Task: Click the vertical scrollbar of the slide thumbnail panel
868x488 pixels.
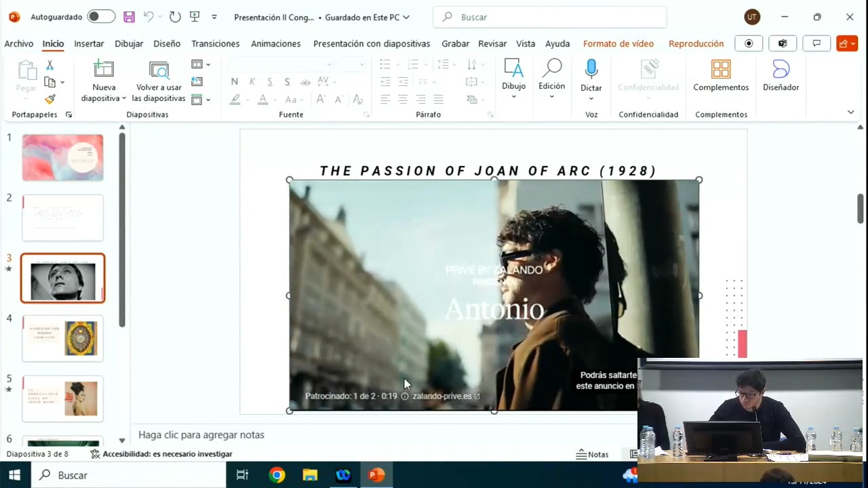Action: (x=122, y=230)
